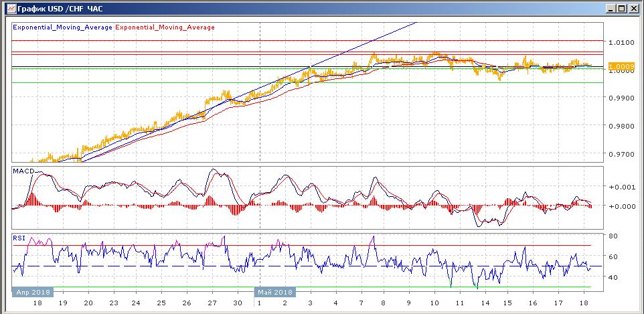Click date 11 on the time axis

pos(460,303)
